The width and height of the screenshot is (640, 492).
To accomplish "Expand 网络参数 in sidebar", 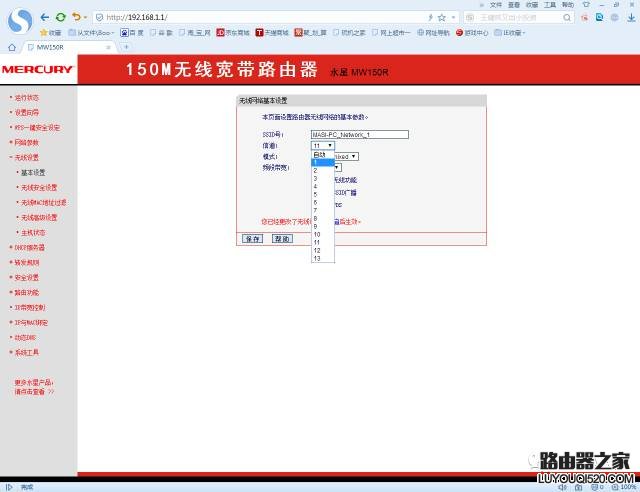I will [27, 142].
